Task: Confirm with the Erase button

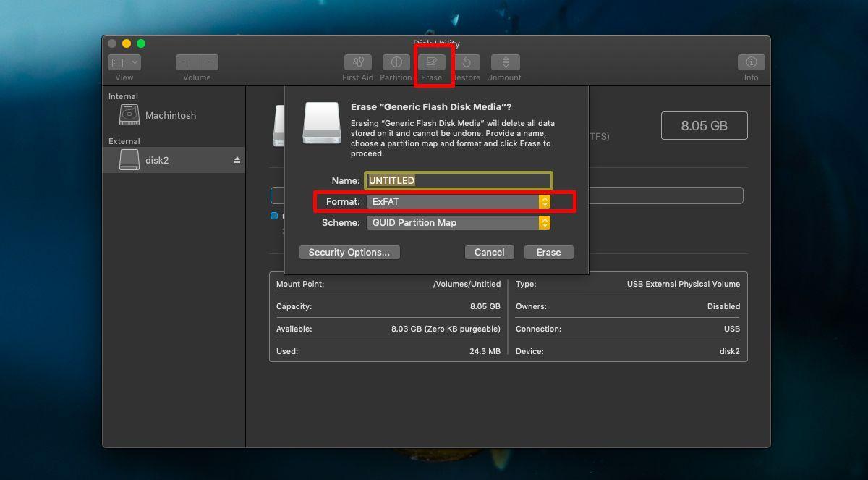Action: pyautogui.click(x=548, y=252)
